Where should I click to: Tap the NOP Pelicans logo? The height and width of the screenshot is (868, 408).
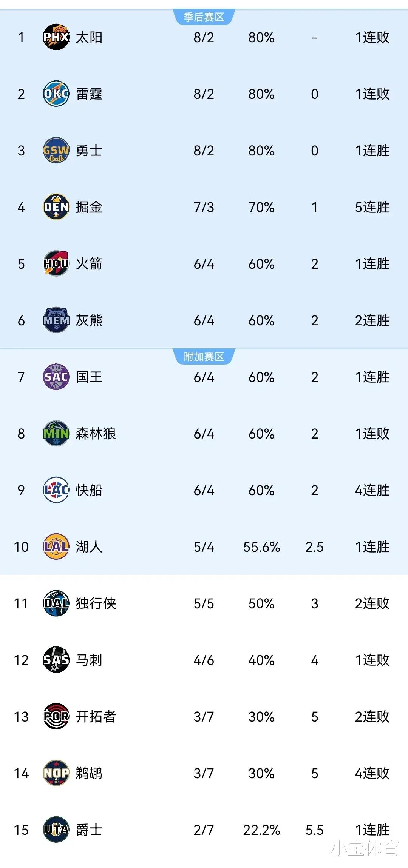click(x=56, y=773)
